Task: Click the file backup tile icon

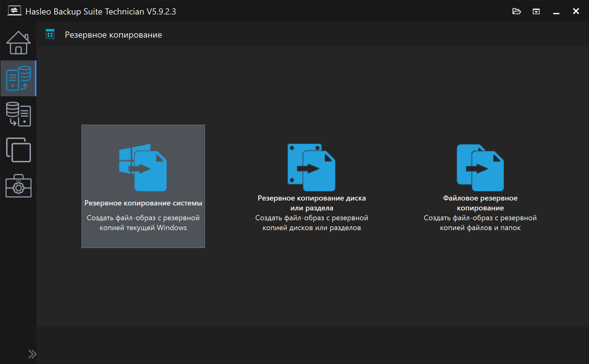Action: click(x=480, y=168)
